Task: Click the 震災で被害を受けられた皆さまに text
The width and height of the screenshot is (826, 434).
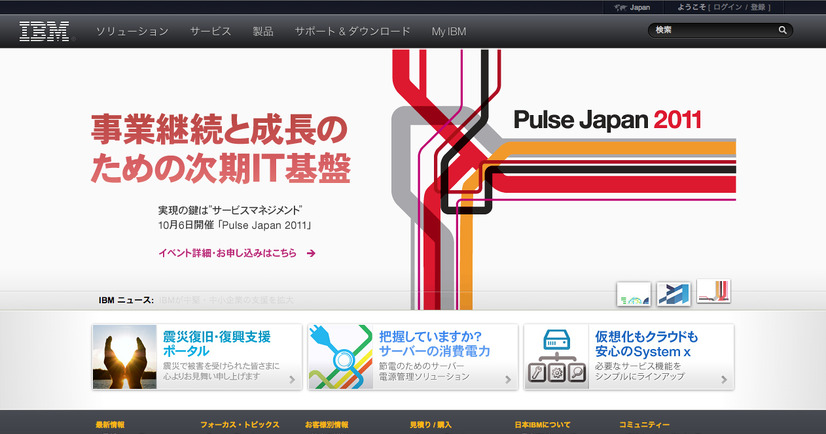Action: [x=221, y=366]
